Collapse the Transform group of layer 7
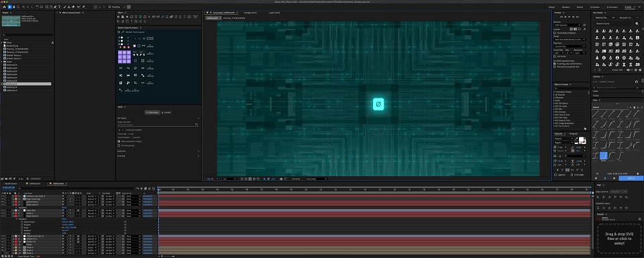 pos(16,219)
